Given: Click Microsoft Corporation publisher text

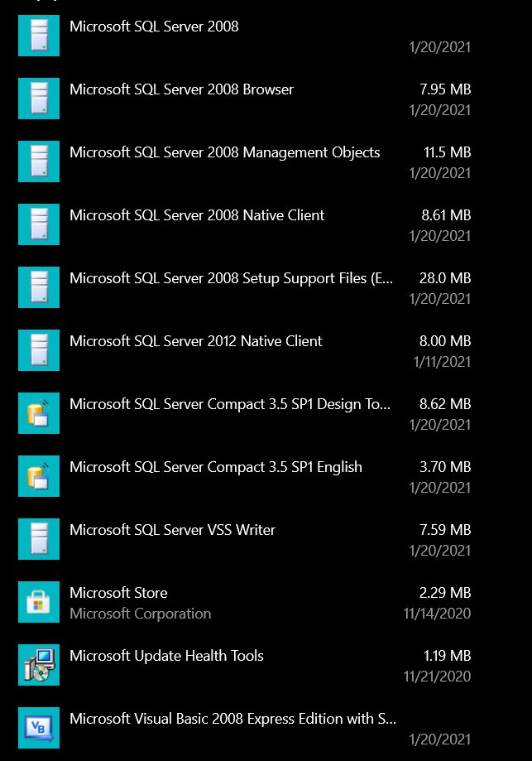Looking at the screenshot, I should [x=141, y=614].
